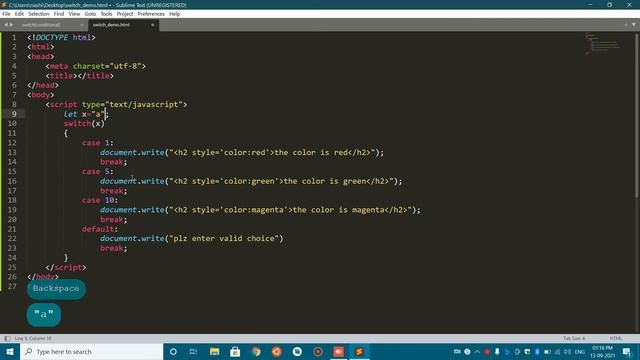This screenshot has height=360, width=640.
Task: Click the red recording tray icon
Action: 487,351
